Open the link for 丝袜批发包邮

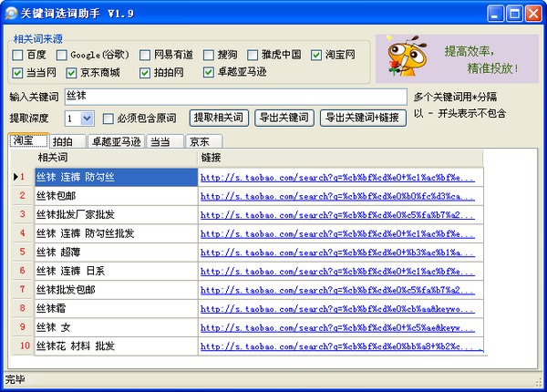coord(337,291)
